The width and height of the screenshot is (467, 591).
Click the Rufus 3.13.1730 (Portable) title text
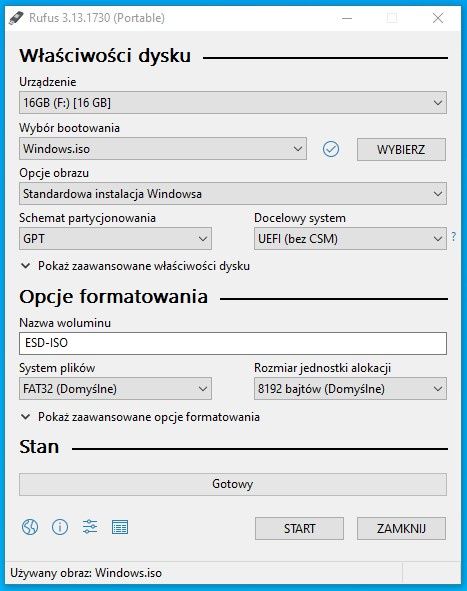click(97, 18)
